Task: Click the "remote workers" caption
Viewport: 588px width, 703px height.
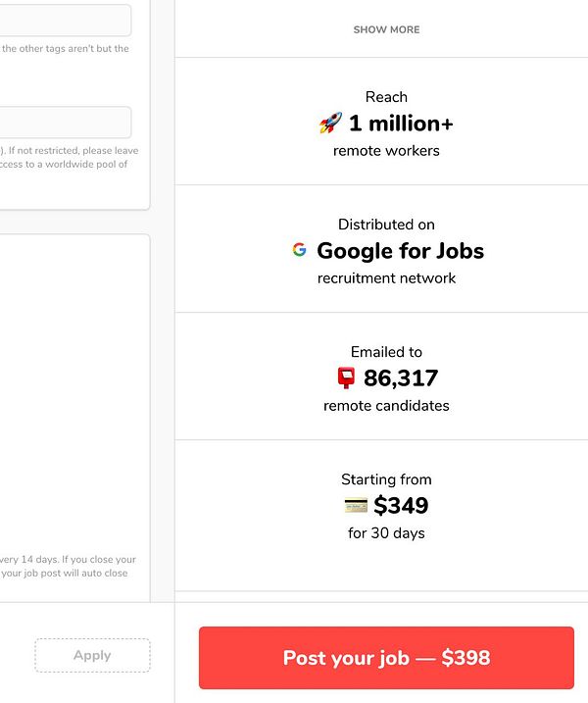Action: click(x=386, y=151)
